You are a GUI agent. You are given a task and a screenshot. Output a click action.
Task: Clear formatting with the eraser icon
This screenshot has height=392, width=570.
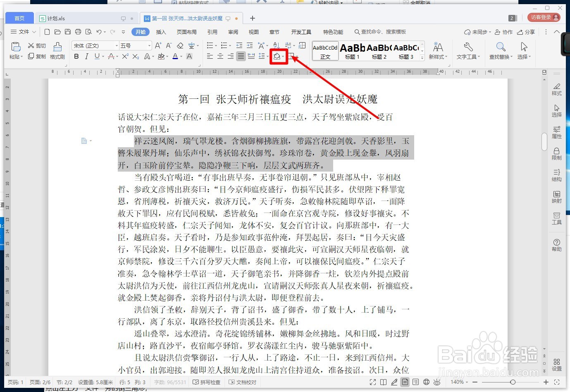[x=180, y=45]
